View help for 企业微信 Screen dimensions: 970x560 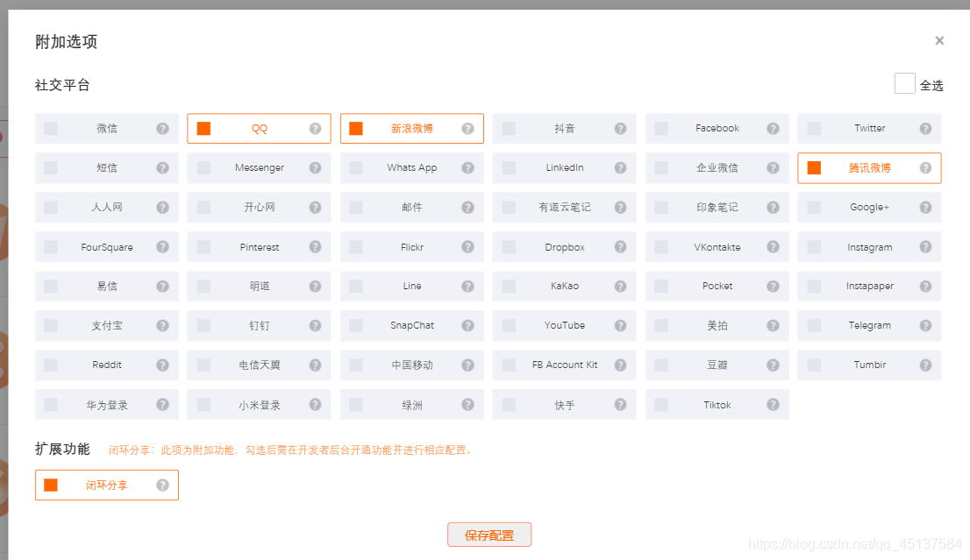773,167
